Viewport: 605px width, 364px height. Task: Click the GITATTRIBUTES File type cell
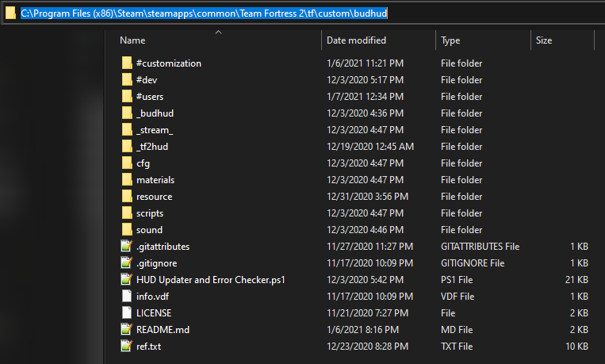480,247
